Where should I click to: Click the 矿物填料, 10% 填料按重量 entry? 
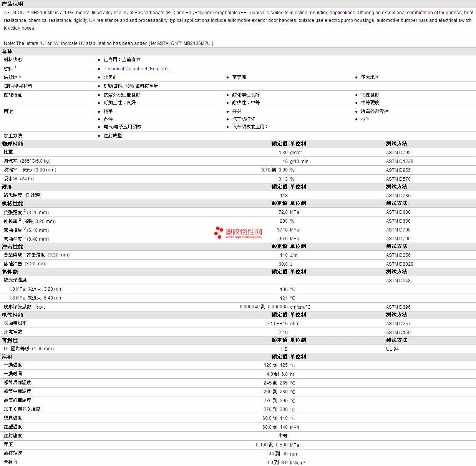(x=131, y=86)
